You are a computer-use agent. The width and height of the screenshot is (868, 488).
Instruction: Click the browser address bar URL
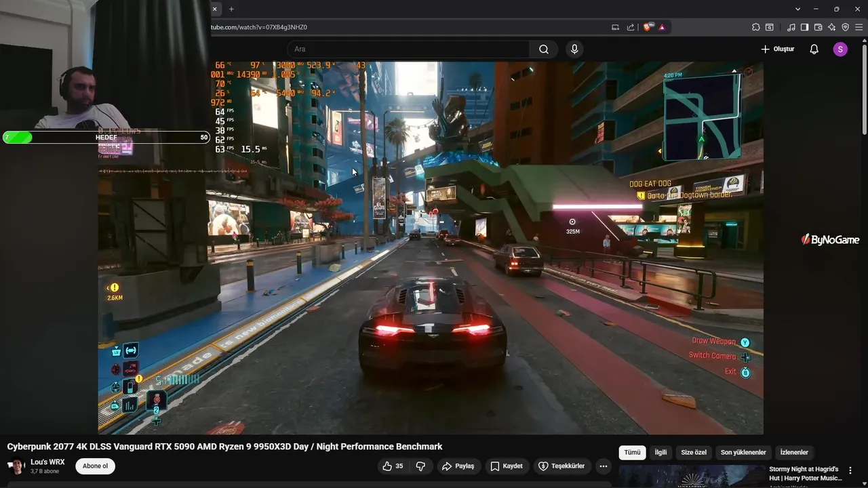coord(259,27)
